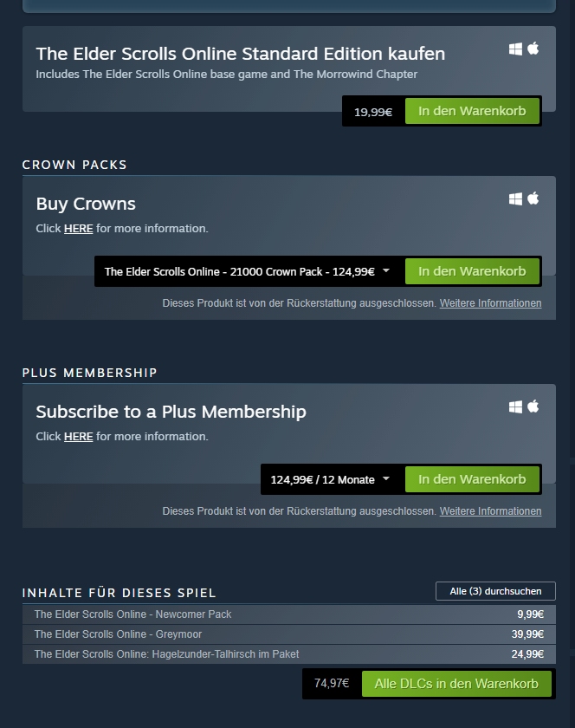
Task: Click Windows icon in Standard Edition box
Action: click(x=515, y=49)
